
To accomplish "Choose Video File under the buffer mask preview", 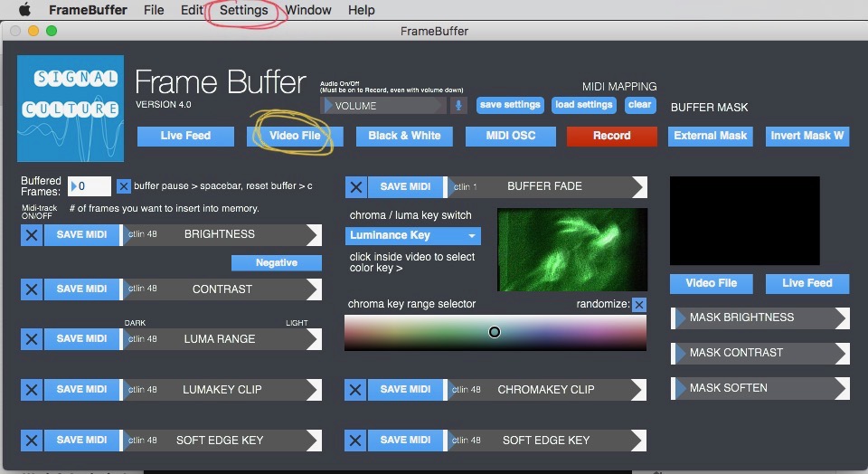I will 711,283.
